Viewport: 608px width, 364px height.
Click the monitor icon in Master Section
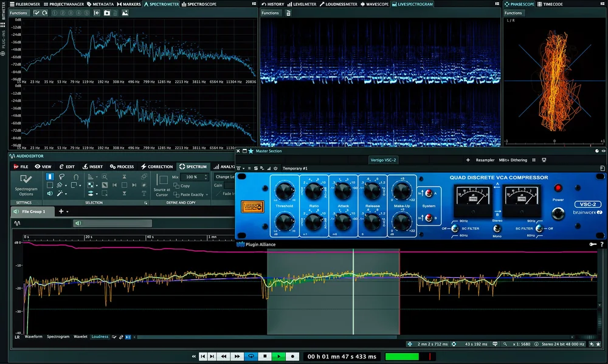point(544,160)
